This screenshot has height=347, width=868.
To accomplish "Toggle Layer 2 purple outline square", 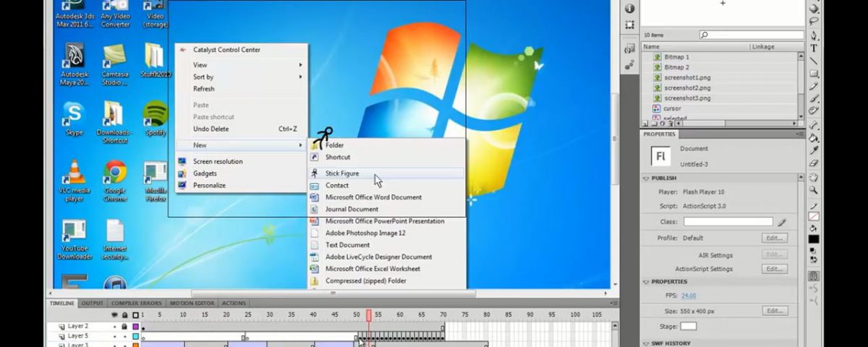I will (x=135, y=327).
